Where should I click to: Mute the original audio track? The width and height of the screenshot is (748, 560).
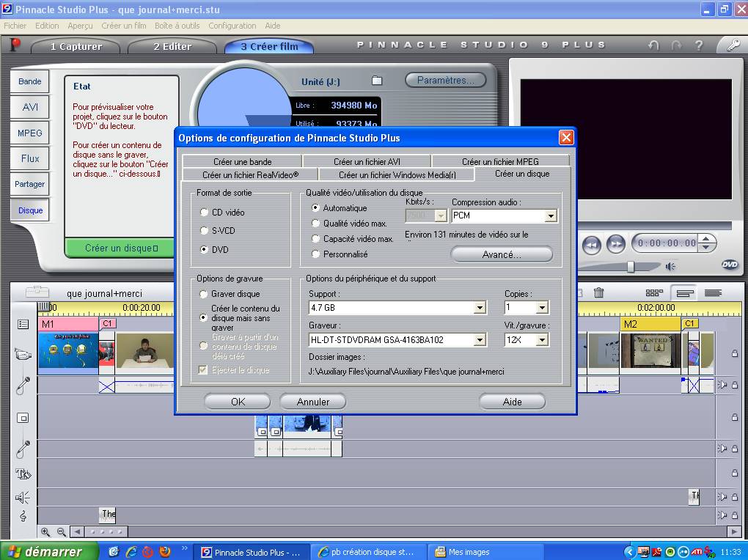[723, 385]
